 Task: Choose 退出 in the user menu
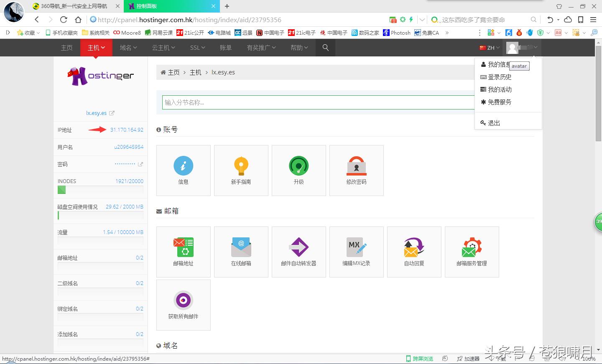(x=494, y=123)
